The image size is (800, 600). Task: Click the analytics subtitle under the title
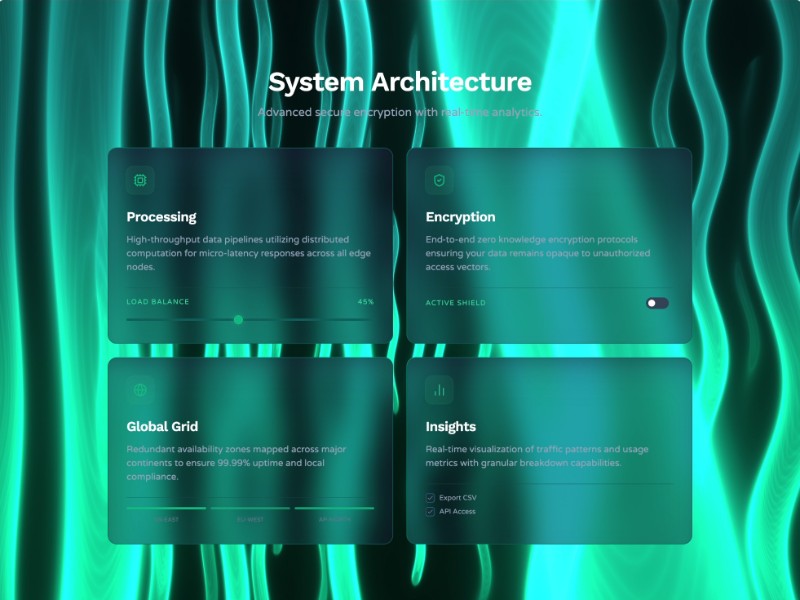point(400,112)
